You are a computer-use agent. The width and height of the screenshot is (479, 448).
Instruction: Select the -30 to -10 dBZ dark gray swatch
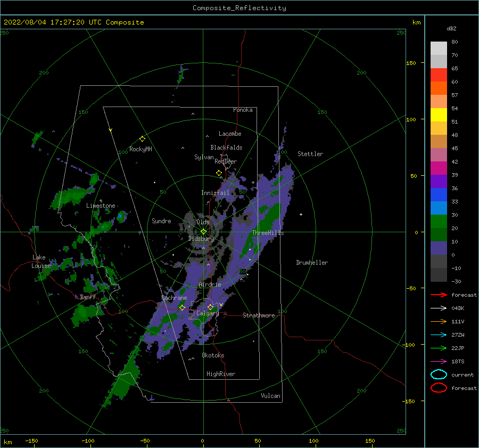tap(439, 275)
